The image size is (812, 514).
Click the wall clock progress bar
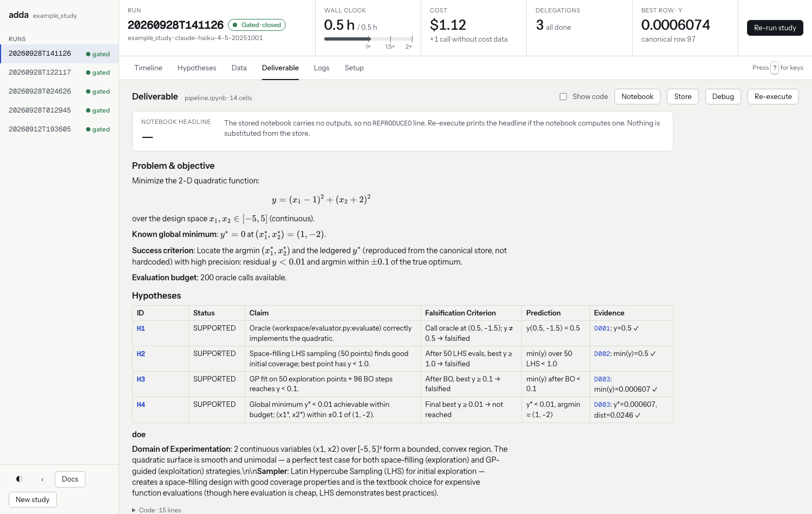pos(368,39)
